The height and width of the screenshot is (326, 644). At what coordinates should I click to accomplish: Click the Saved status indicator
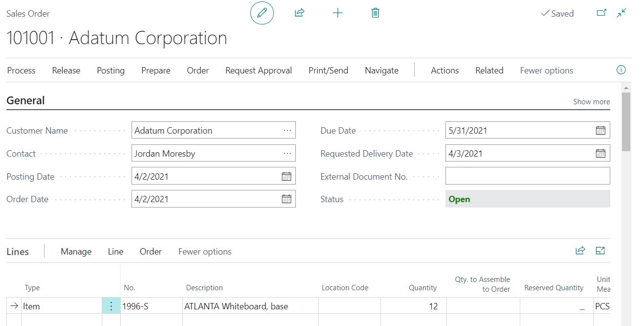click(x=557, y=14)
